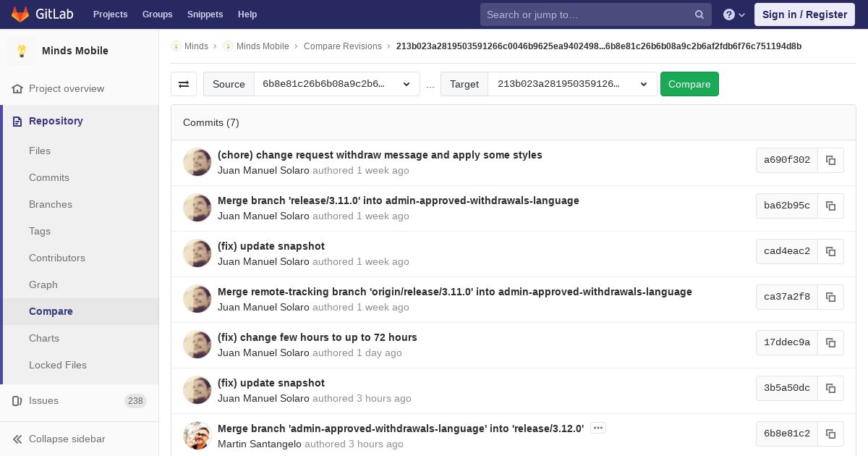Viewport: 868px width, 456px height.
Task: Toggle the commit description ellipsis button
Action: pyautogui.click(x=598, y=428)
